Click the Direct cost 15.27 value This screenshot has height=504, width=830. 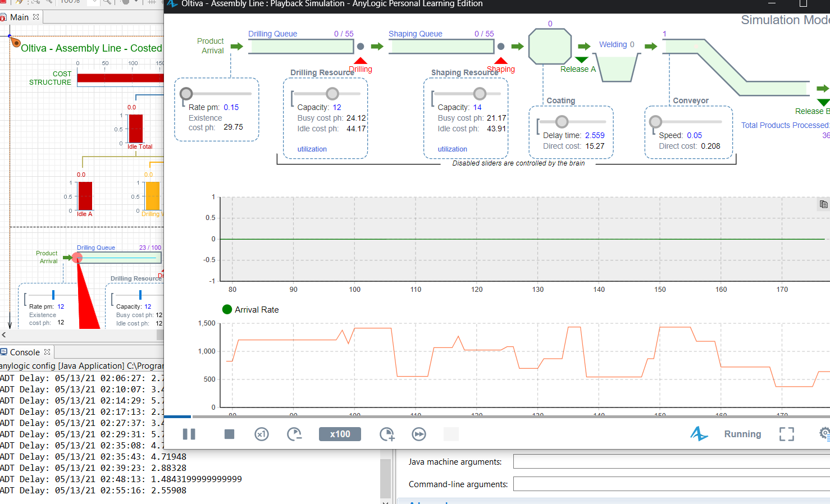(x=595, y=146)
